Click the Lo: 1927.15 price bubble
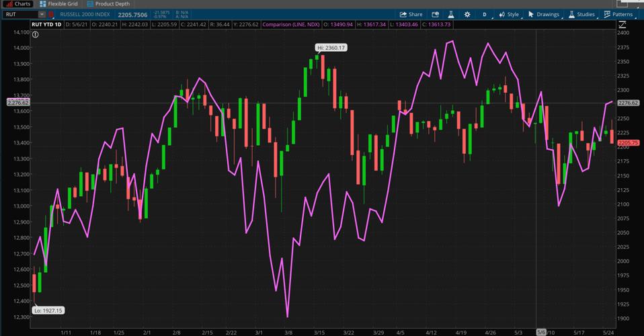644x336 pixels. (48, 310)
